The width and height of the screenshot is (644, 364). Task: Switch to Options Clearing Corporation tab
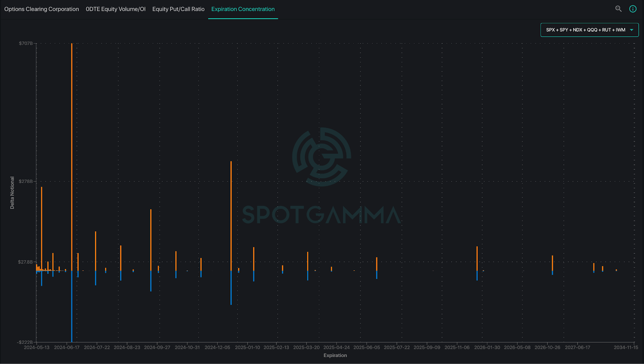[41, 9]
